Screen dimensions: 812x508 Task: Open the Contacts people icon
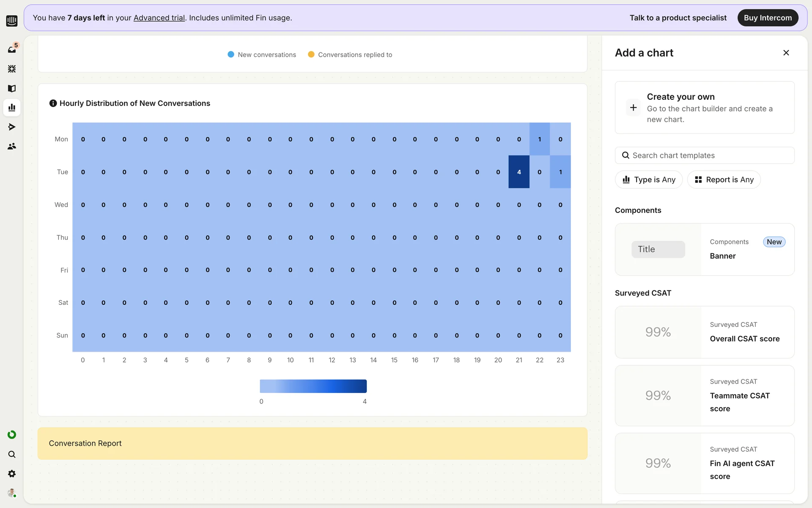point(12,146)
